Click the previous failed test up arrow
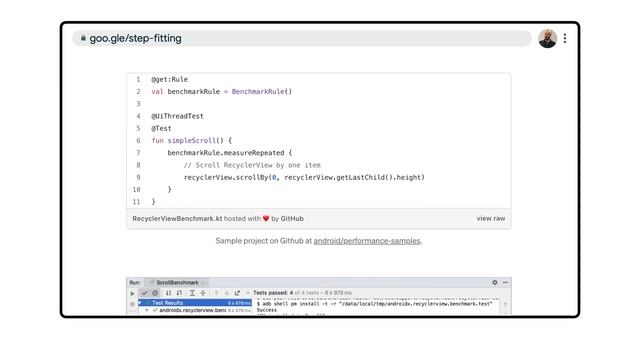 pos(216,293)
